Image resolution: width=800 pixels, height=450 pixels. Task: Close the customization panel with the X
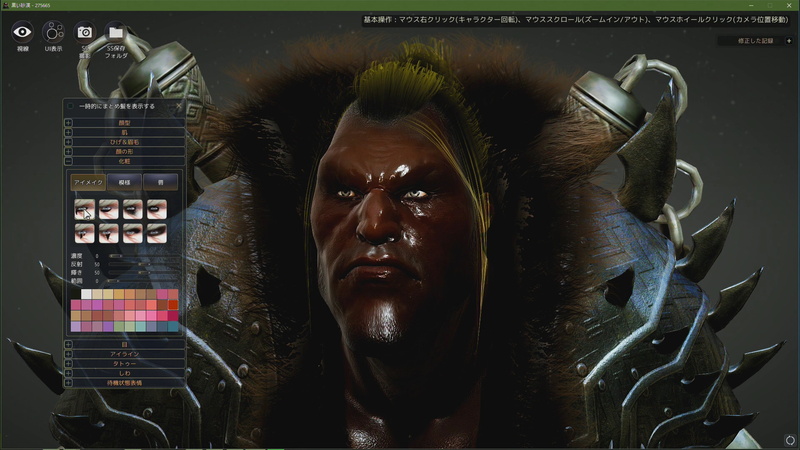179,106
